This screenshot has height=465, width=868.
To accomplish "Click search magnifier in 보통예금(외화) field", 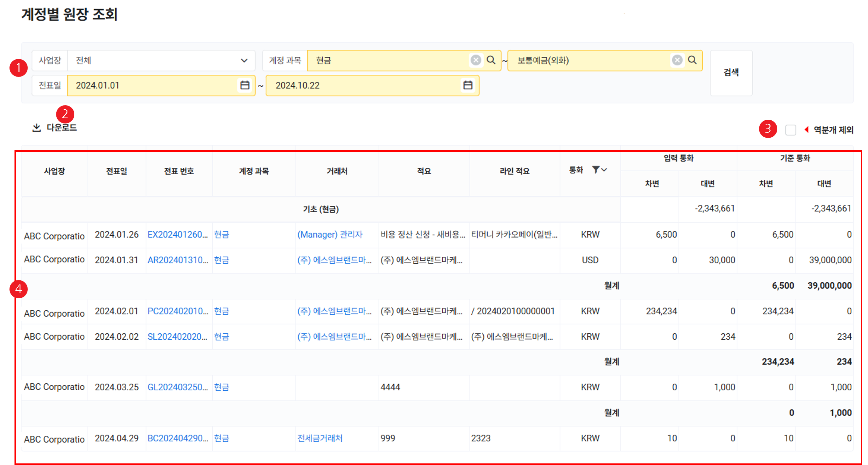I will coord(693,60).
